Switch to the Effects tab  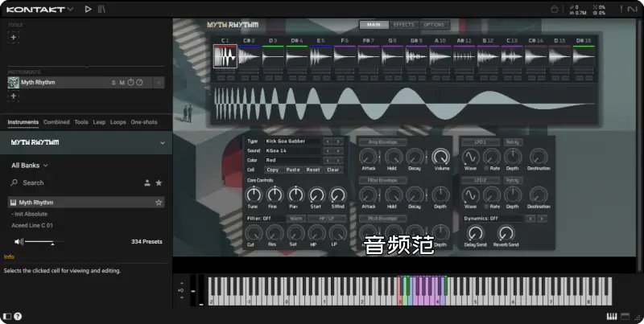tap(403, 25)
